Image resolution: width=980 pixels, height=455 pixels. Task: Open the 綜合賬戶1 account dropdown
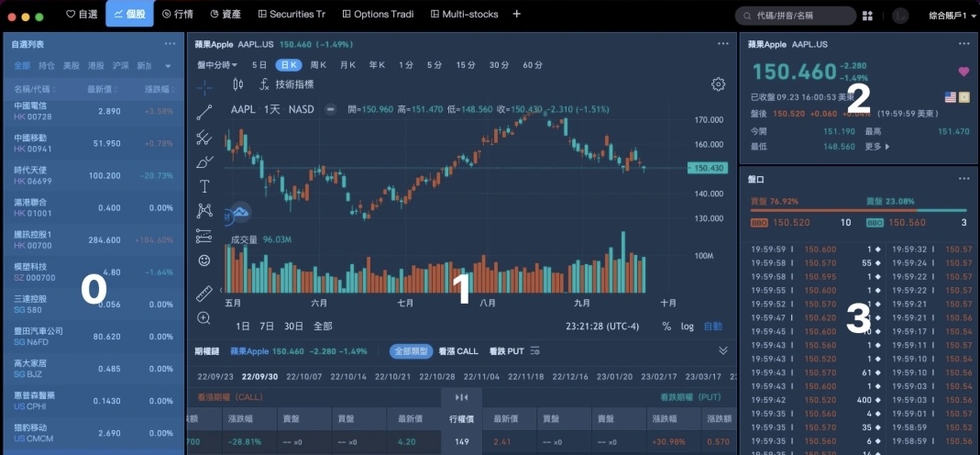tap(950, 15)
